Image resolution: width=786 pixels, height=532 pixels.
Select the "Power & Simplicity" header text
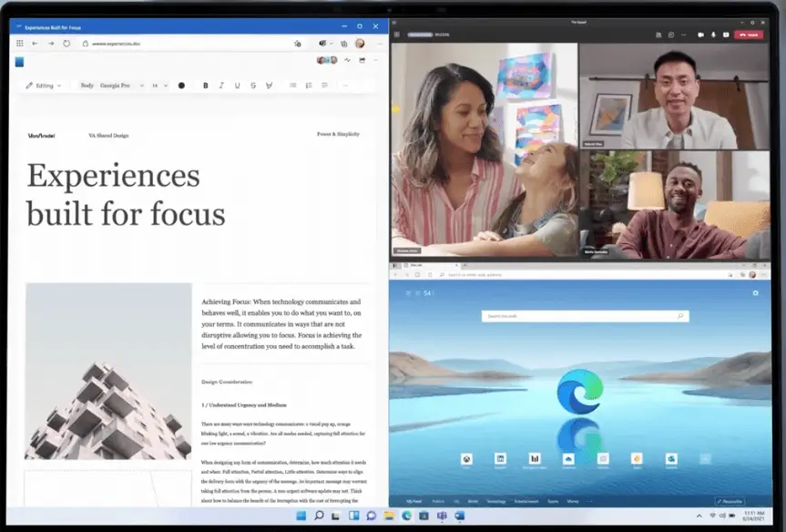(x=338, y=135)
